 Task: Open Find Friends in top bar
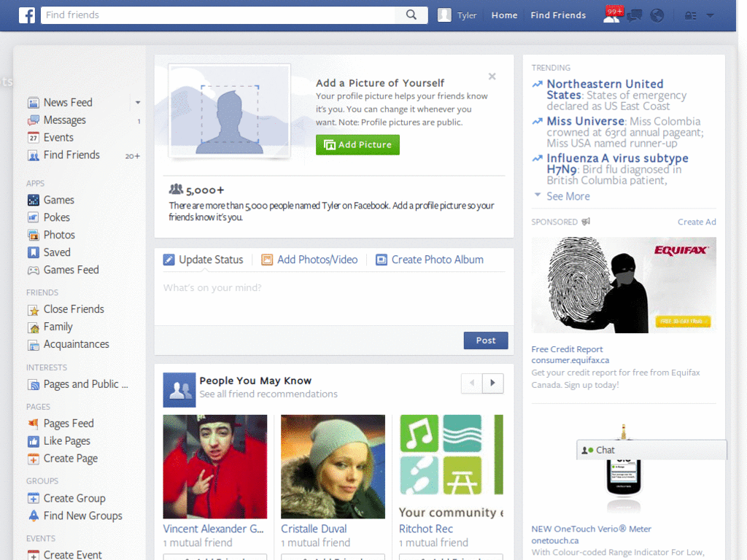tap(558, 15)
